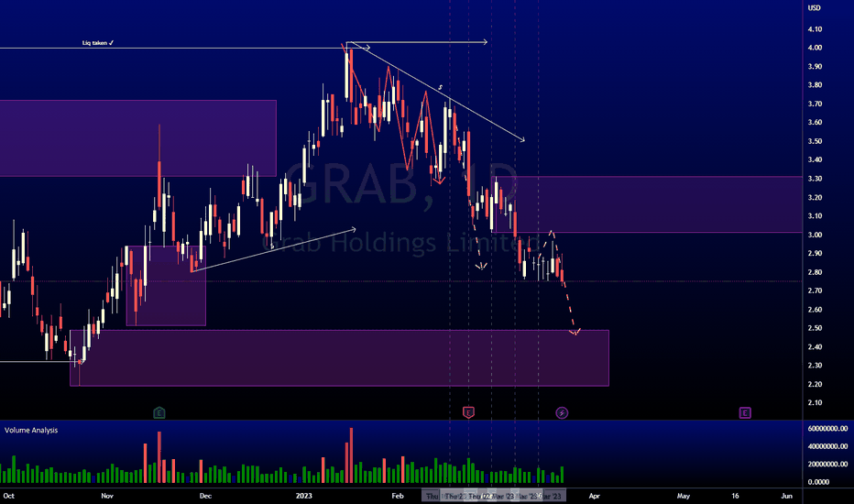The image size is (854, 504).
Task: Click the purple lightning event icon
Action: (x=562, y=412)
